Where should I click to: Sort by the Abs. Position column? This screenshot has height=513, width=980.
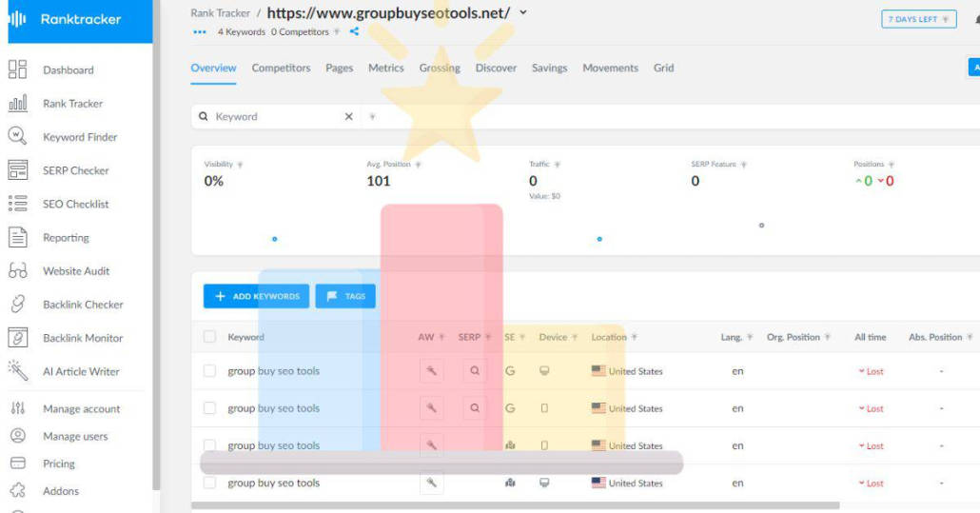(940, 337)
